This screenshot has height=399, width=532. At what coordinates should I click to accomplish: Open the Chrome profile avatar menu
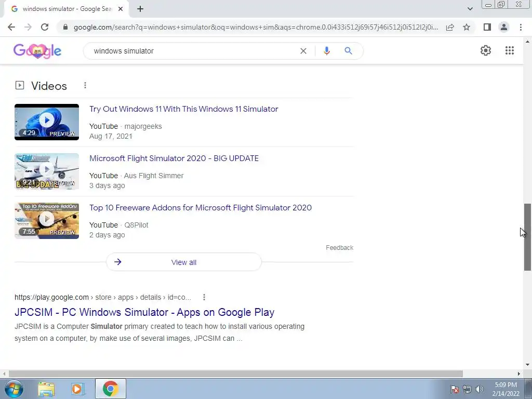tap(504, 27)
